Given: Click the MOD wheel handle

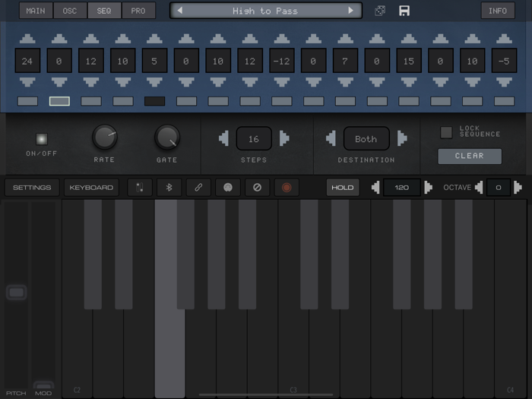Looking at the screenshot, I should click(x=43, y=386).
